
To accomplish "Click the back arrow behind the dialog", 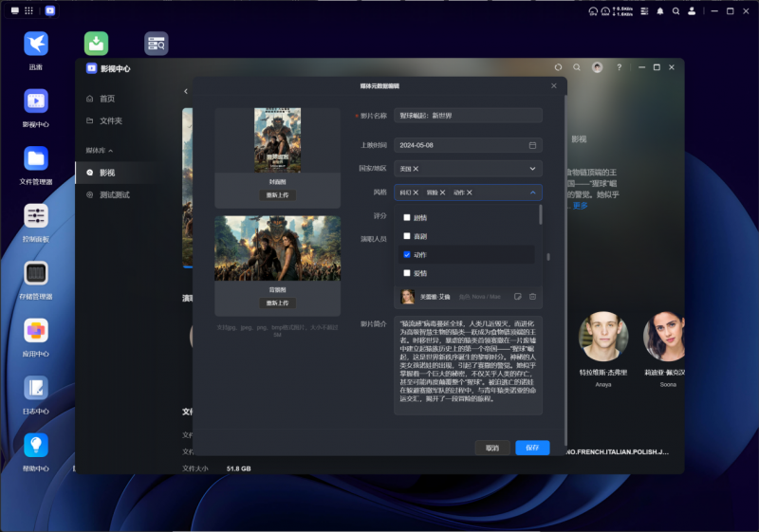I will pyautogui.click(x=186, y=91).
